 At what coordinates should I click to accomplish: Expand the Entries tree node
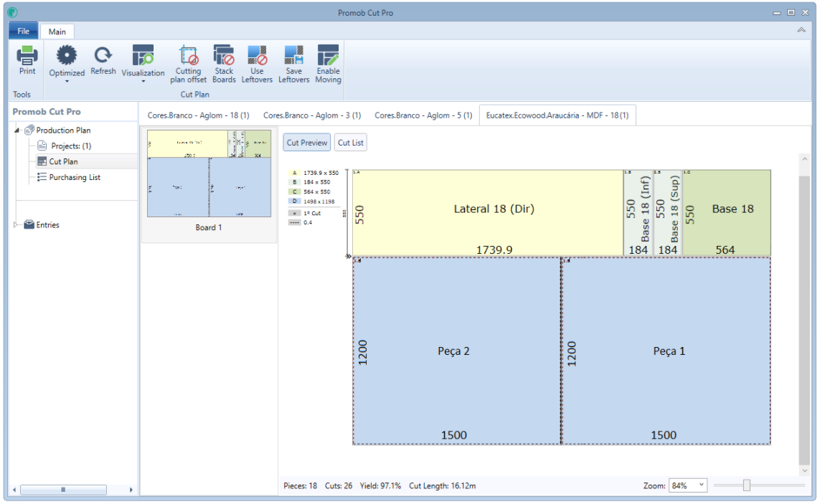(16, 225)
